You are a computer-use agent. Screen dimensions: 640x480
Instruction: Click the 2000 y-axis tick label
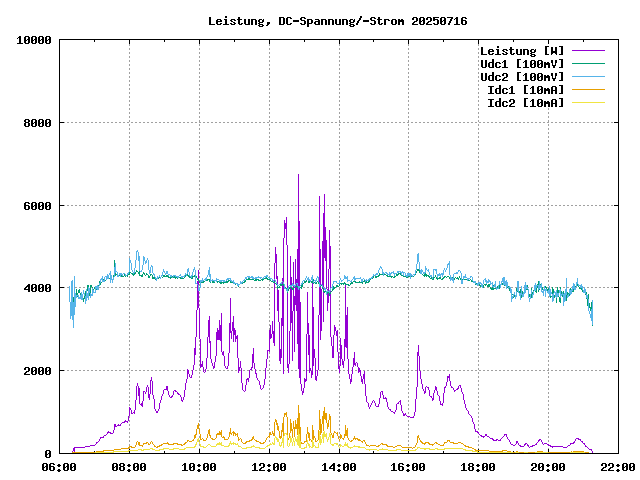point(37,371)
